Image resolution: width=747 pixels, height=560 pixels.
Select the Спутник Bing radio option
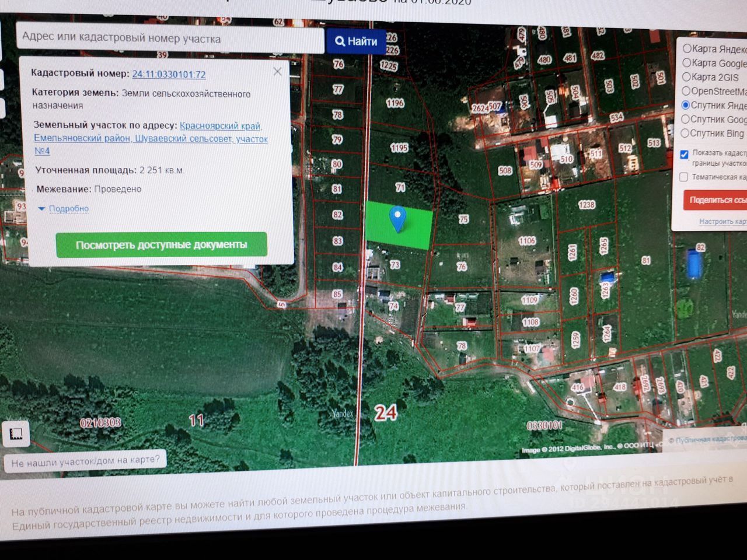pos(686,133)
